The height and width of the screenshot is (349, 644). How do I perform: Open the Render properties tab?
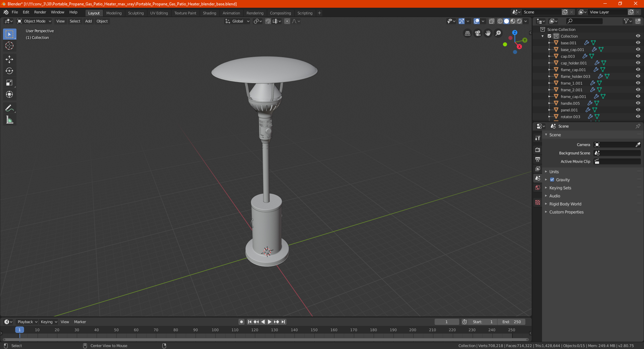[x=538, y=150]
